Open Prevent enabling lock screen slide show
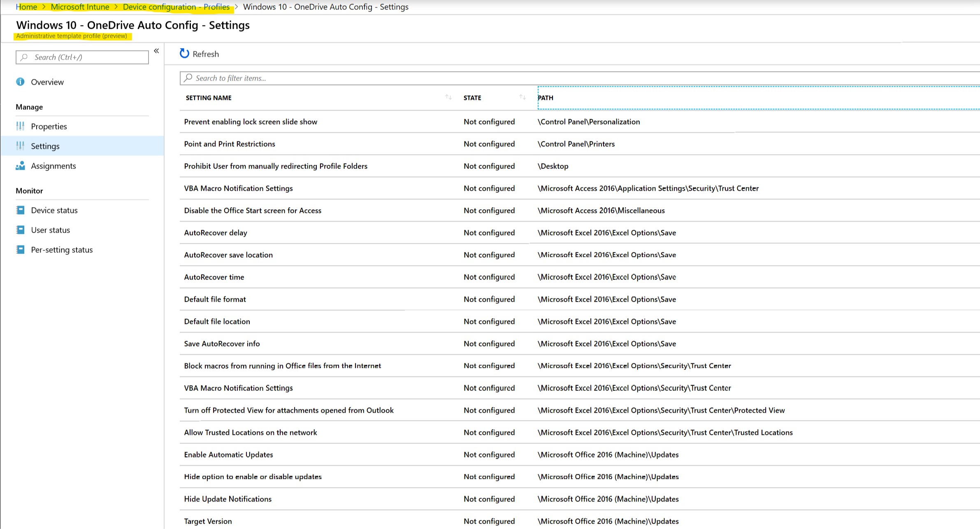The width and height of the screenshot is (980, 529). pyautogui.click(x=251, y=122)
